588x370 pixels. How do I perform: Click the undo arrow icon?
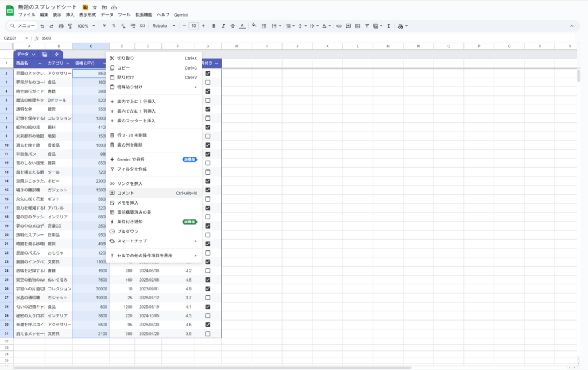(x=42, y=26)
